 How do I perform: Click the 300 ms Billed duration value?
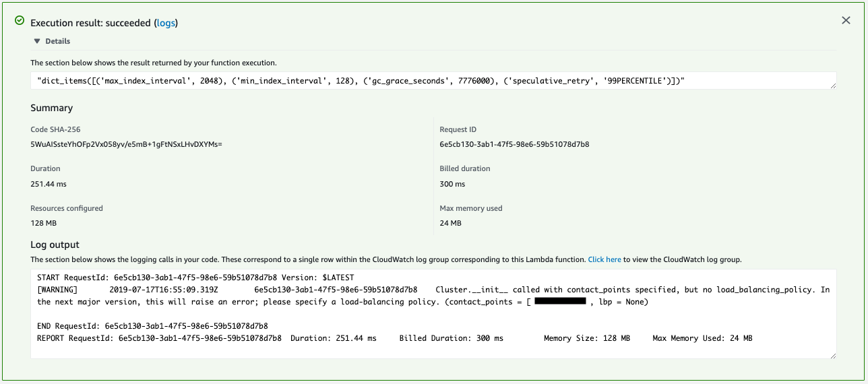(x=452, y=184)
